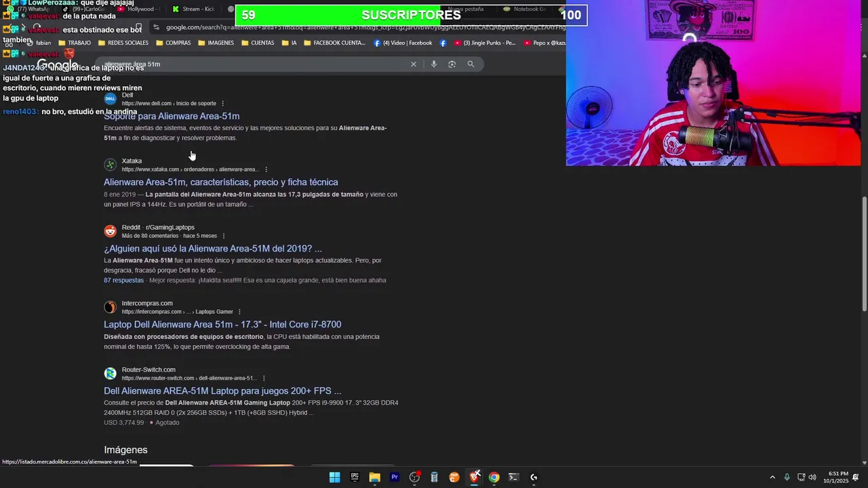Open the IMAGENES bookmarks folder
Viewport: 868px width, 488px height.
tap(216, 43)
